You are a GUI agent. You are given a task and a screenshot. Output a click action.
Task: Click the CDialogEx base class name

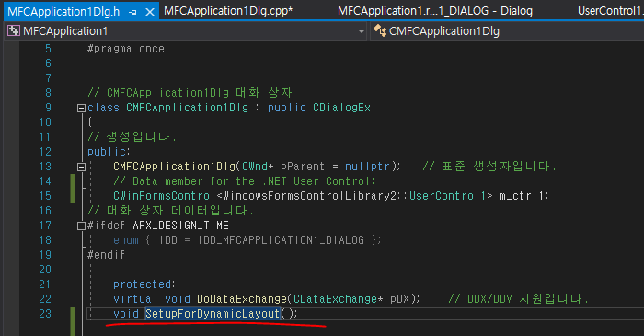tap(341, 108)
